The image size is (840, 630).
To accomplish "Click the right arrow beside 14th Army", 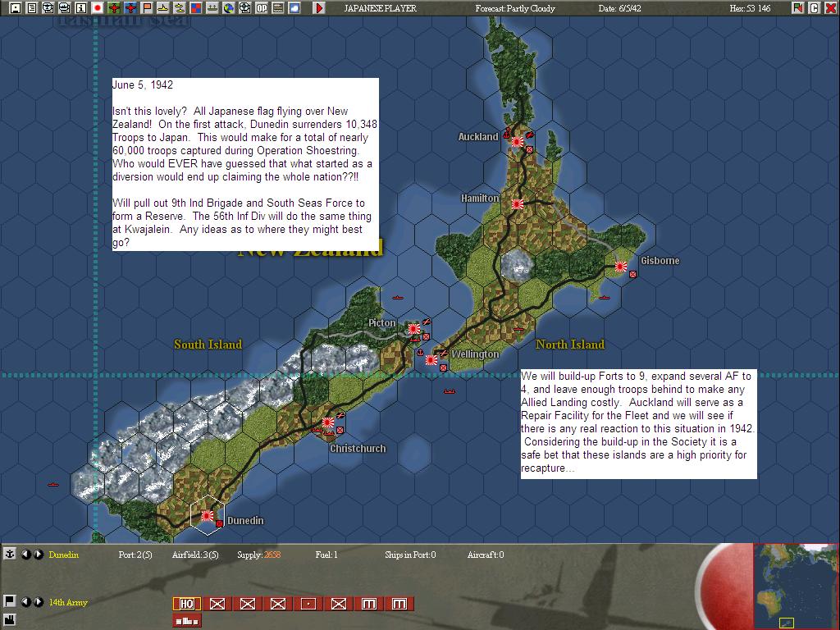I will click(39, 602).
